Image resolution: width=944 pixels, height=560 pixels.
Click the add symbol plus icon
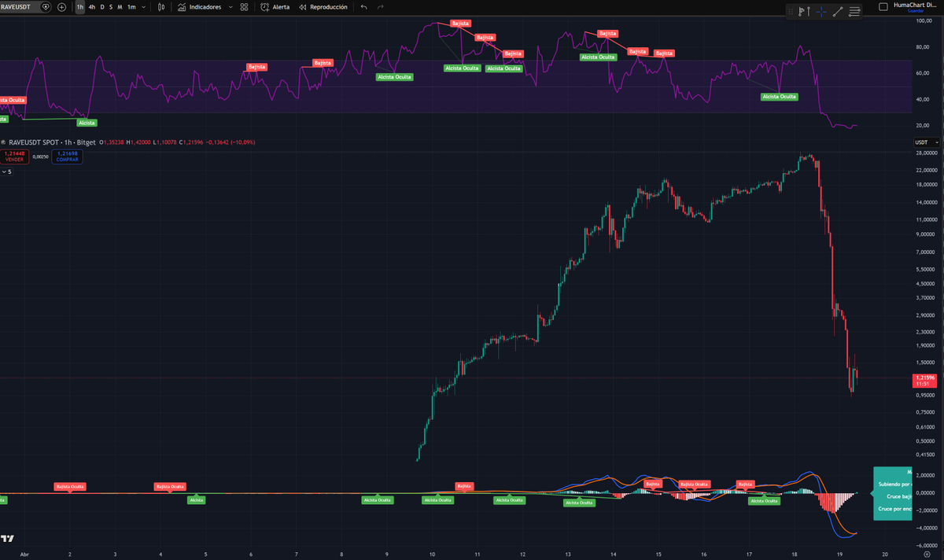pyautogui.click(x=61, y=6)
